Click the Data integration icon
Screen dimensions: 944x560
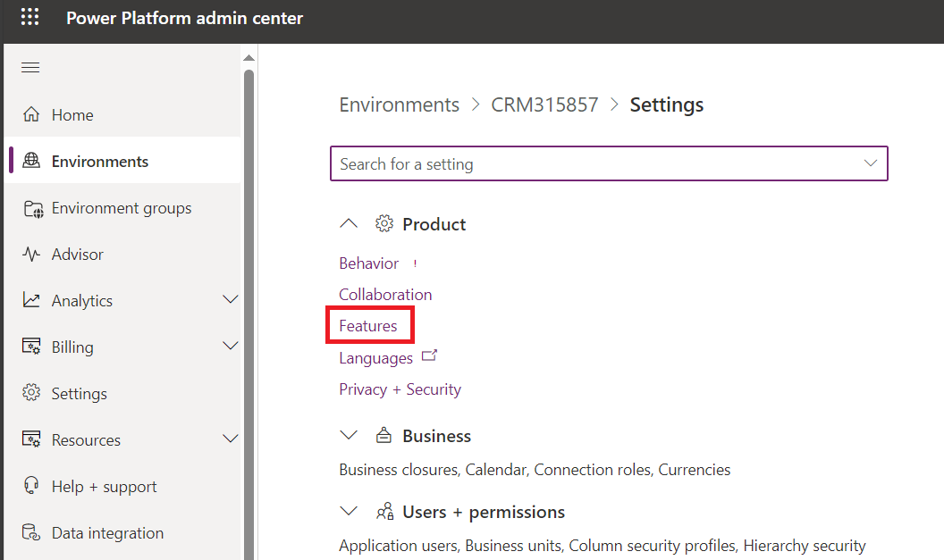point(31,532)
